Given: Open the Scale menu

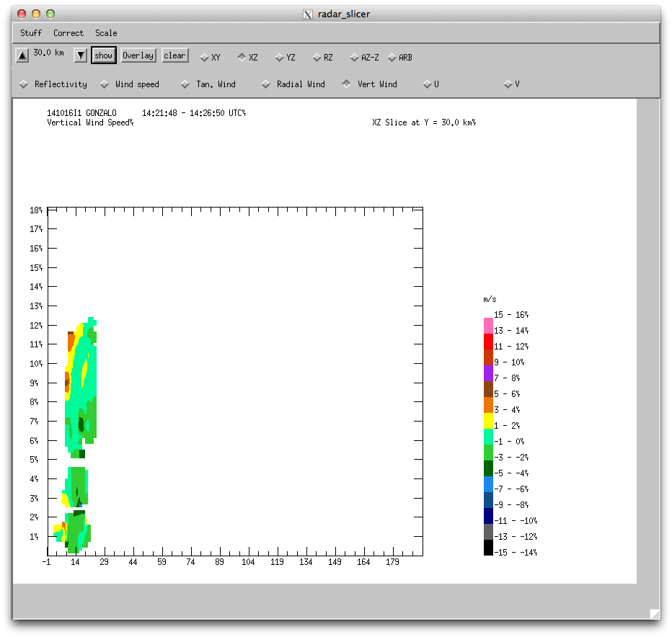Looking at the screenshot, I should 106,33.
